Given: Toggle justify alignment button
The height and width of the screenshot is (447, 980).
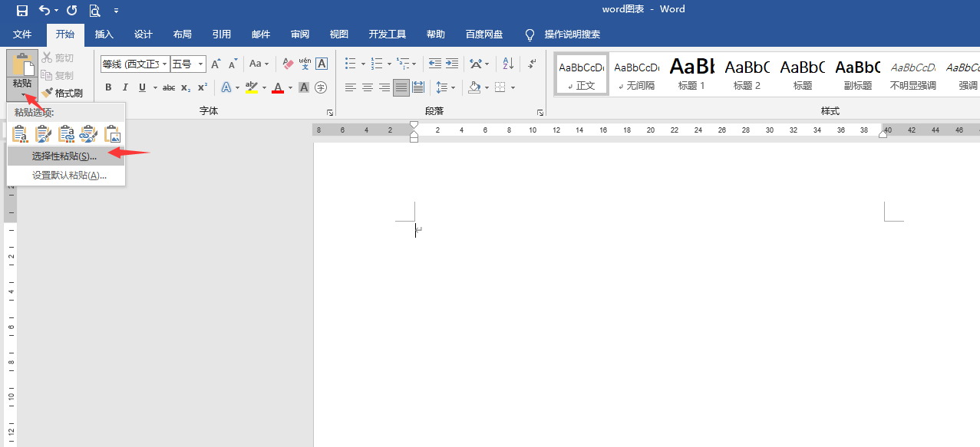Looking at the screenshot, I should coord(401,87).
